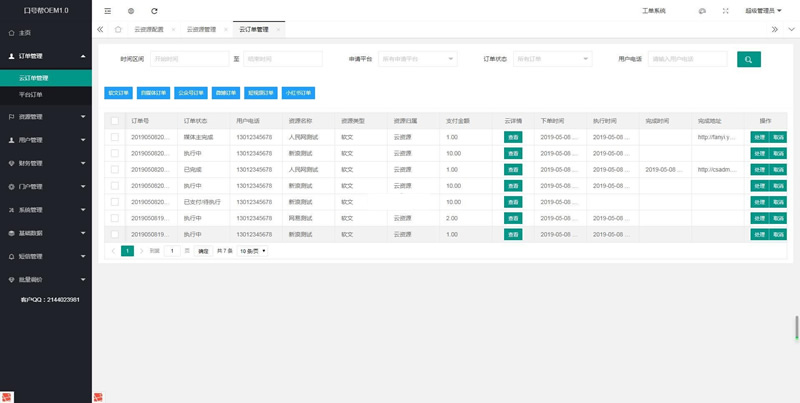Click 查看 for the 媒体主完成 order
800x403 pixels.
coord(513,137)
